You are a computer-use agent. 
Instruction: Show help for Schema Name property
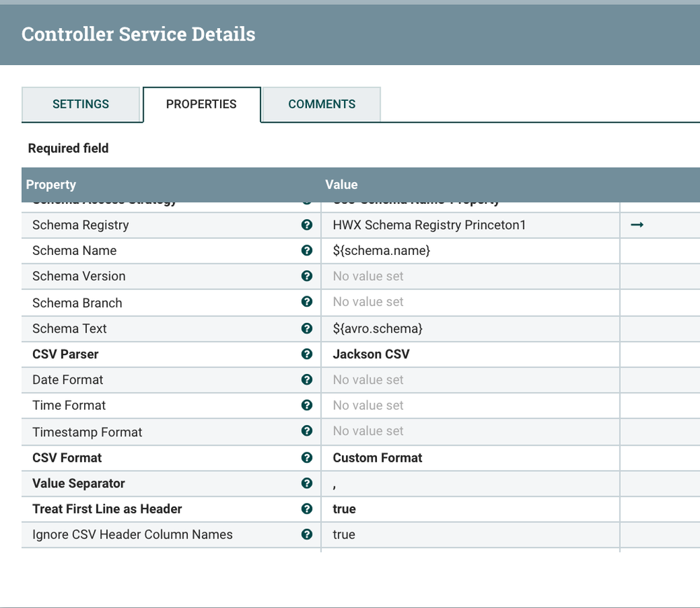tap(307, 251)
